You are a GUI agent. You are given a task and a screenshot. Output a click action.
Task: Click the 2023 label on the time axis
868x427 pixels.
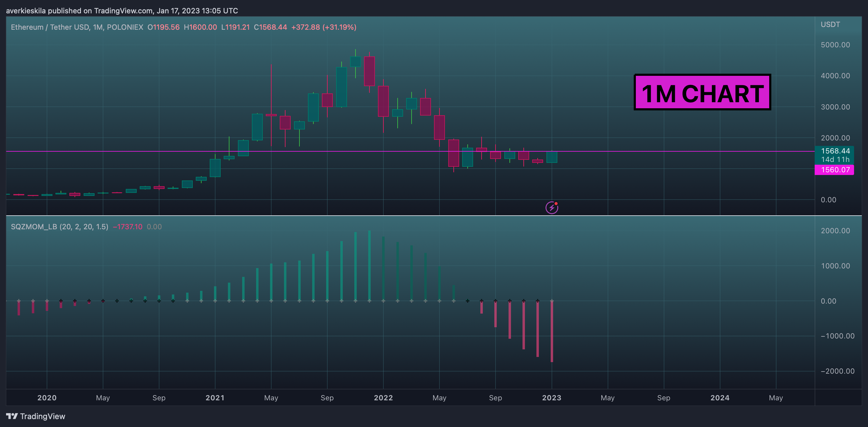click(x=552, y=398)
